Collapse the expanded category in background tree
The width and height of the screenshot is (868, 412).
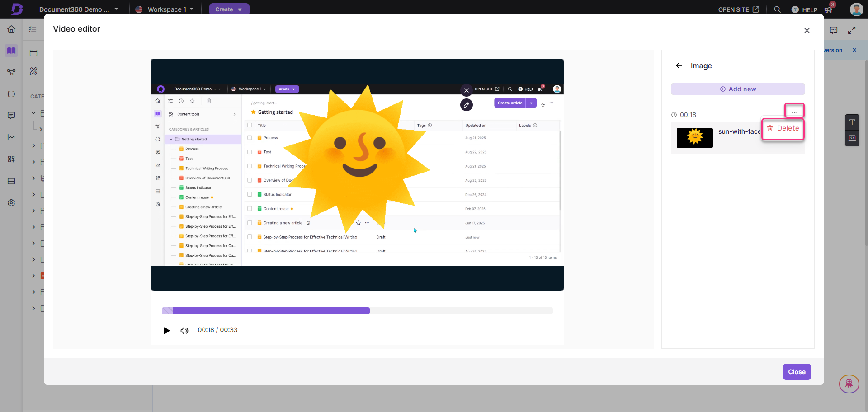[33, 113]
